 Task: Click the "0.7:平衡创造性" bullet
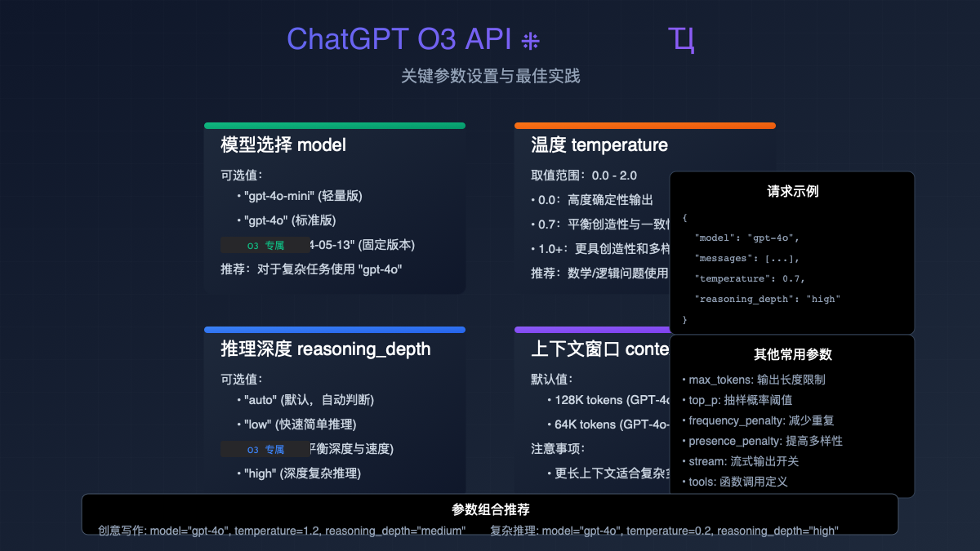coord(600,224)
